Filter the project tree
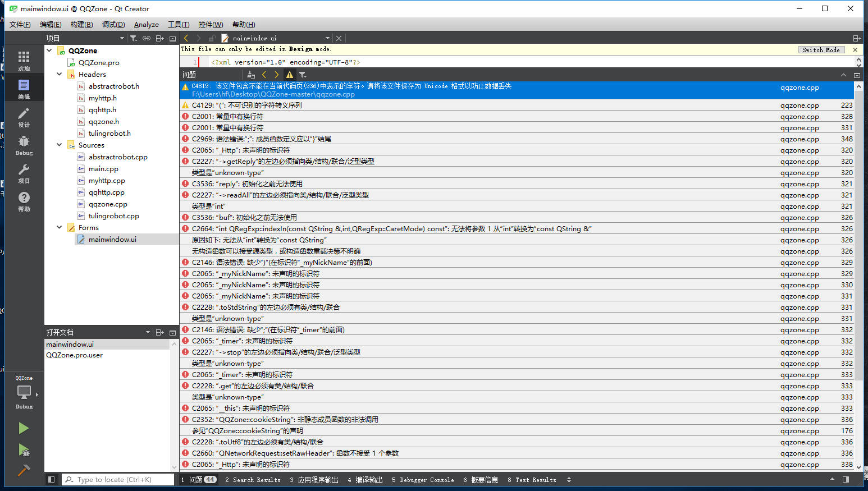Image resolution: width=868 pixels, height=491 pixels. pos(134,38)
